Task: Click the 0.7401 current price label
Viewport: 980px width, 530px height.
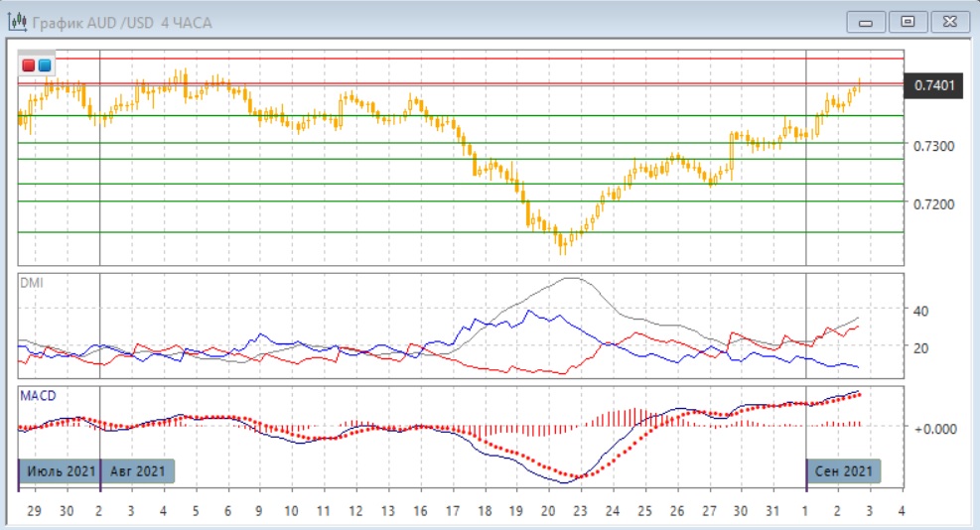Action: point(933,86)
